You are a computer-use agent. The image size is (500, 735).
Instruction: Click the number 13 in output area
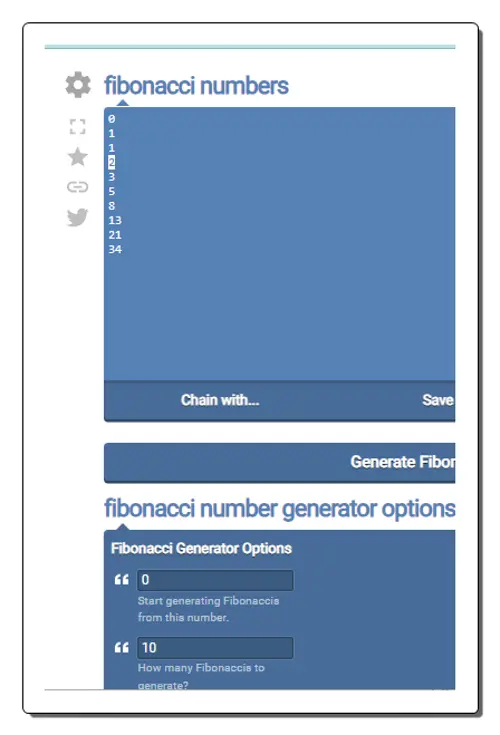(x=115, y=220)
